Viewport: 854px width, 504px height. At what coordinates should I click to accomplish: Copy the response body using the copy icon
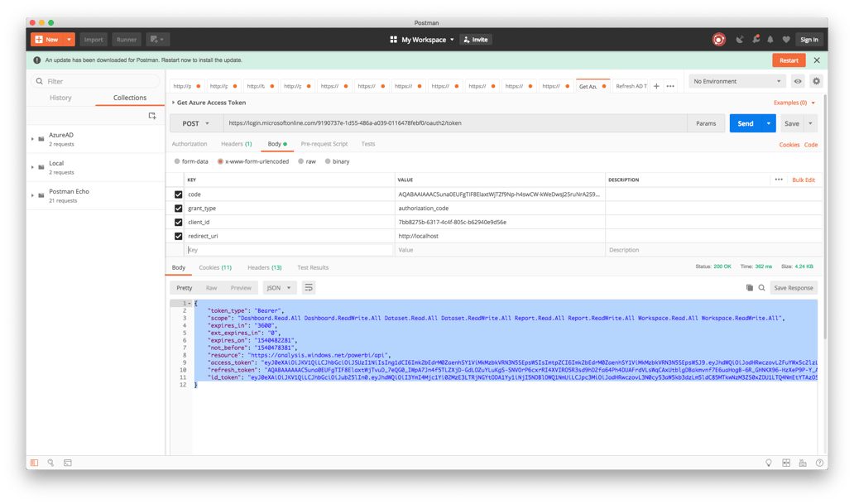750,287
